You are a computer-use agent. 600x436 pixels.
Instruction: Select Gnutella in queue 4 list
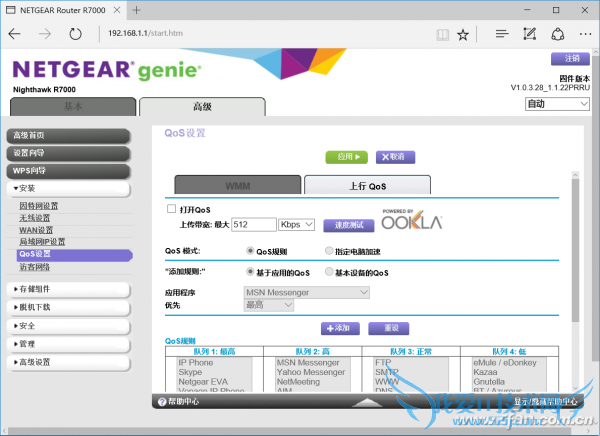pos(489,382)
